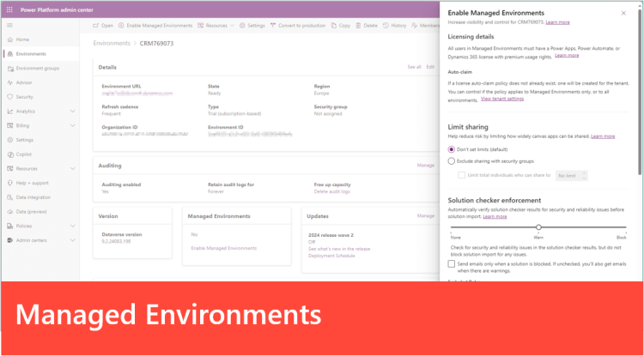Click the Enable Managed Environments plus icon
The height and width of the screenshot is (356, 644).
coord(121,26)
